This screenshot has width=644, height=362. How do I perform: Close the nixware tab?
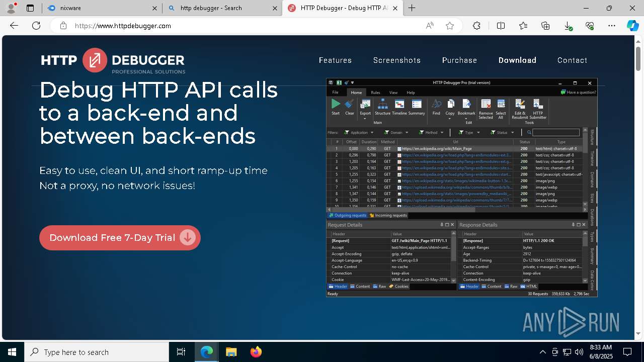point(154,8)
